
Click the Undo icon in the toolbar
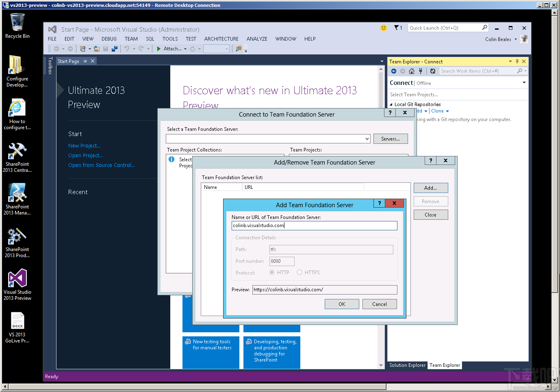pyautogui.click(x=127, y=49)
